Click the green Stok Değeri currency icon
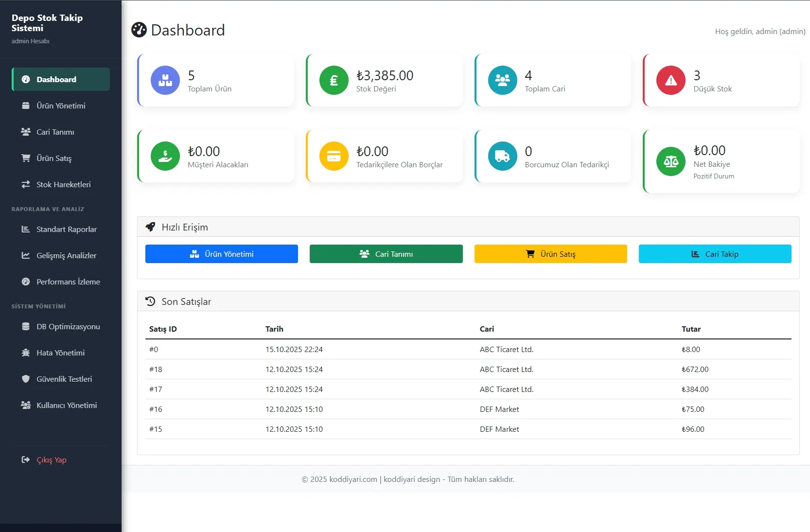Image resolution: width=810 pixels, height=532 pixels. pos(334,80)
